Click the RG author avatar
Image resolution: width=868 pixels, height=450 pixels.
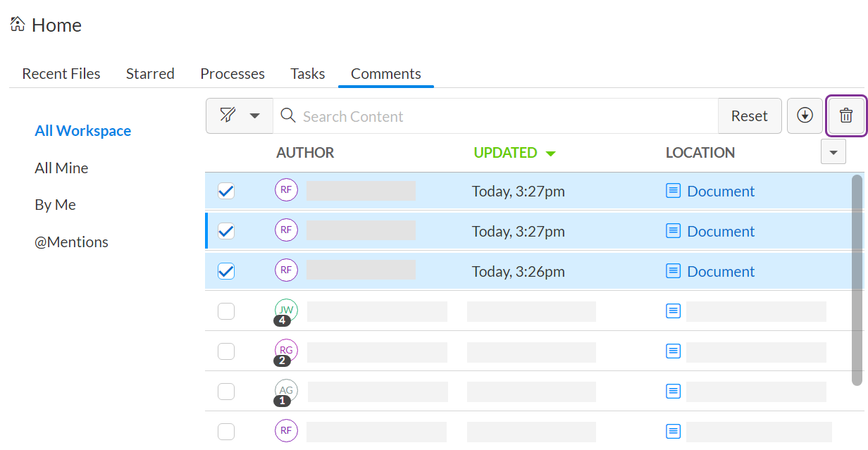pyautogui.click(x=286, y=351)
